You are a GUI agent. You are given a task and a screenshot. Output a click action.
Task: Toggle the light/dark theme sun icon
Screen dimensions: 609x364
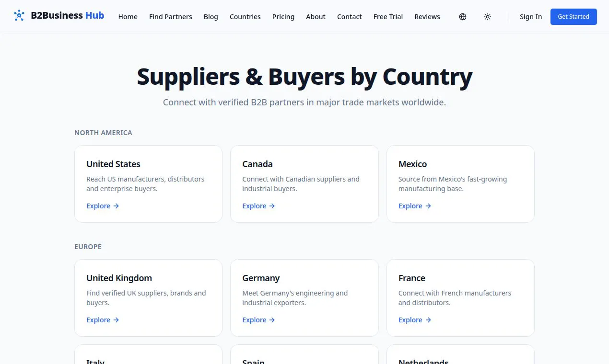(488, 17)
